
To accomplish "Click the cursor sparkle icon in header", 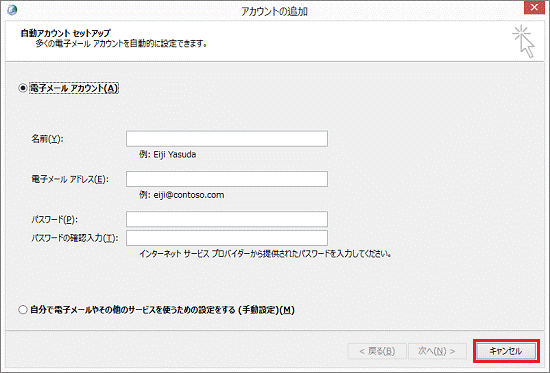I will [523, 41].
